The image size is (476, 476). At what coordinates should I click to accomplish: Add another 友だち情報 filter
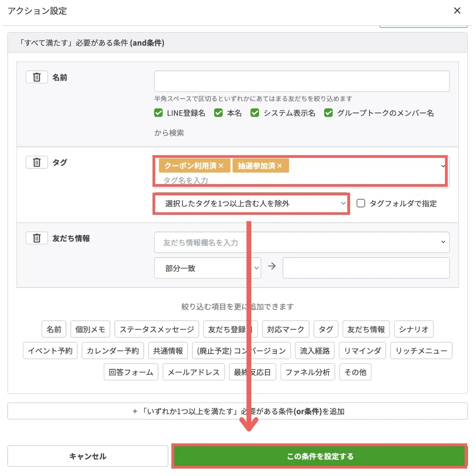pyautogui.click(x=366, y=329)
